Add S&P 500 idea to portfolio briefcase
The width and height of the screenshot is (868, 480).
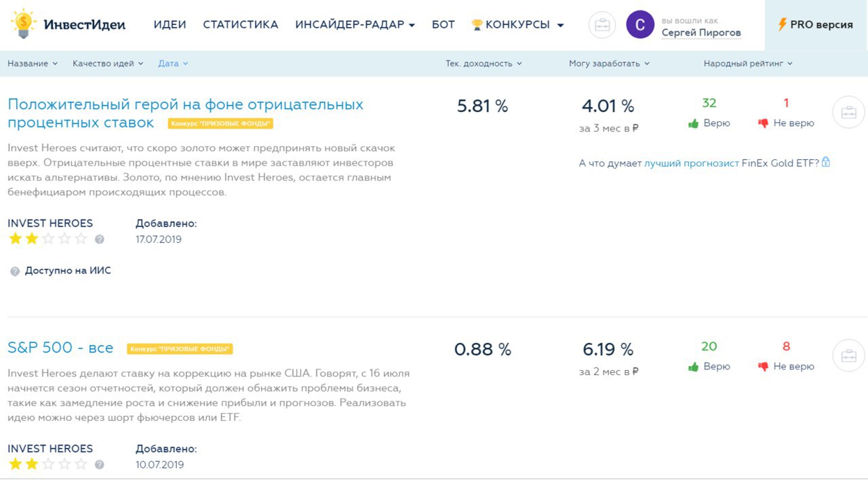[x=848, y=355]
